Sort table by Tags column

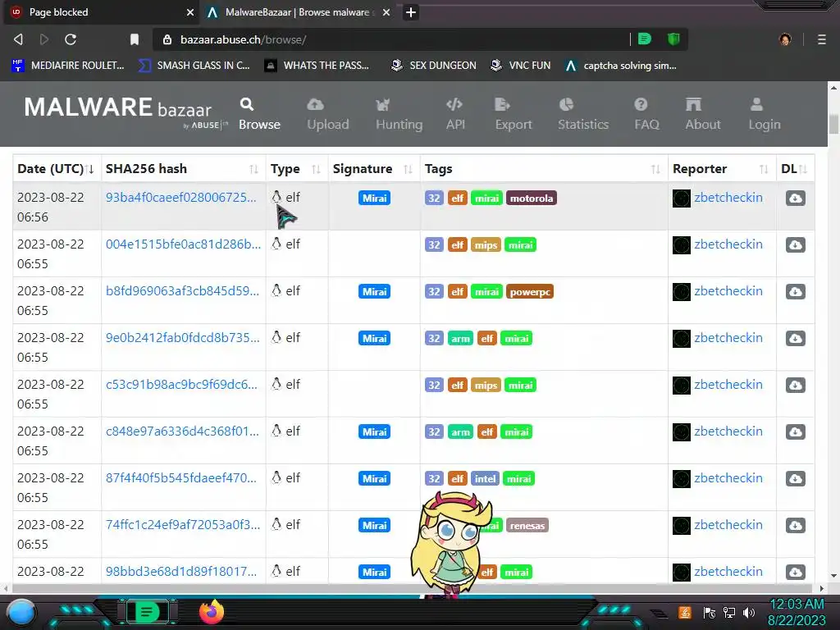(x=543, y=169)
